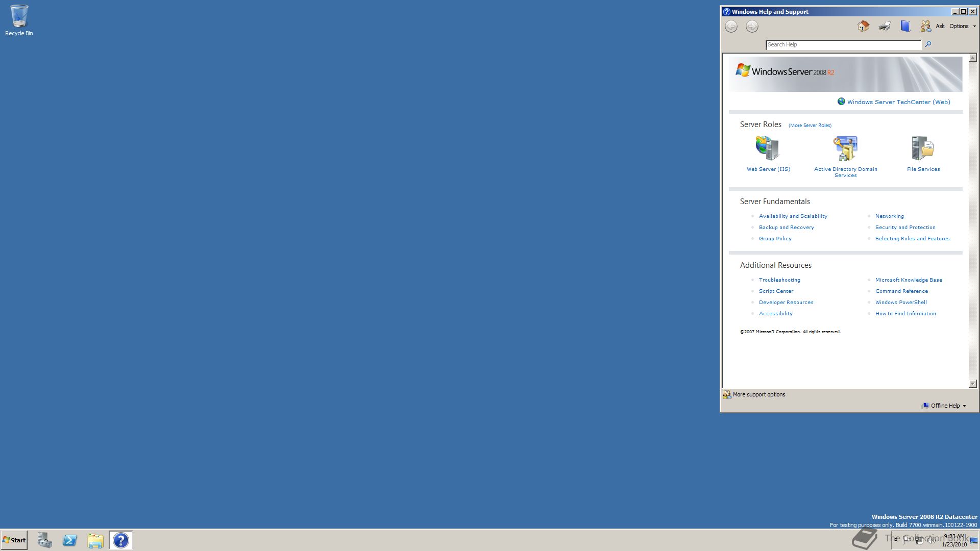Go back in Help and Support

click(731, 27)
